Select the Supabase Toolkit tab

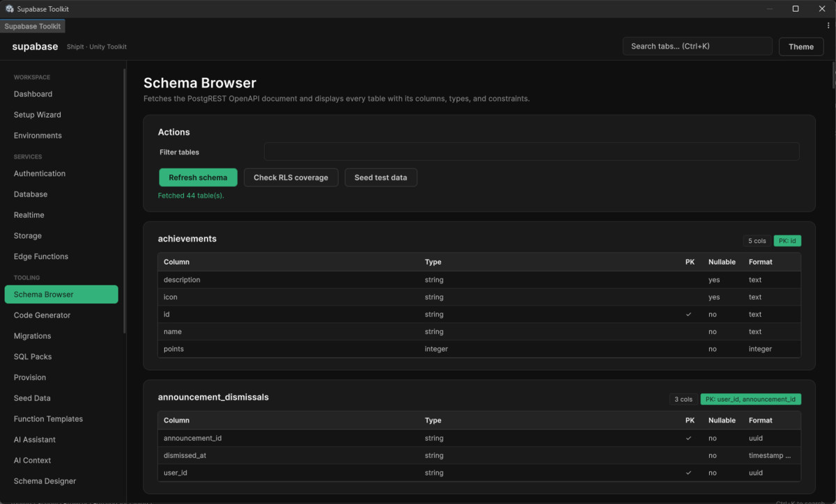33,26
